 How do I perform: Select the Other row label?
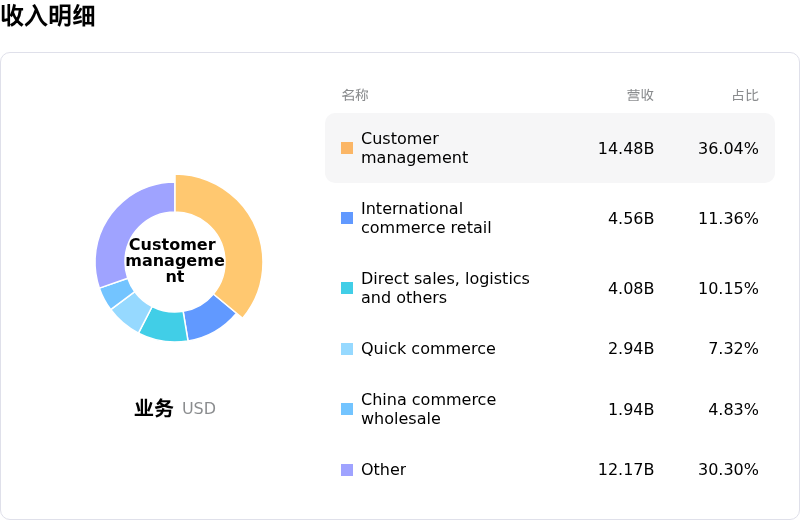point(383,470)
